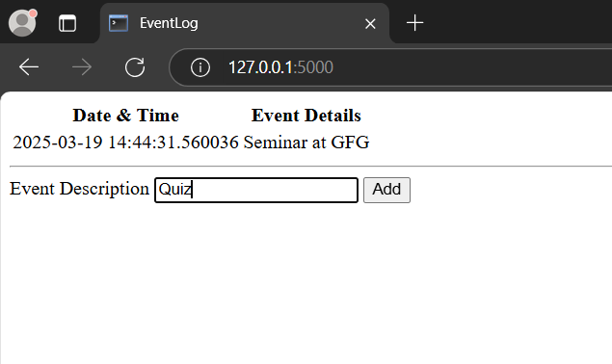
Task: Focus the Event Description text field
Action: tap(256, 190)
